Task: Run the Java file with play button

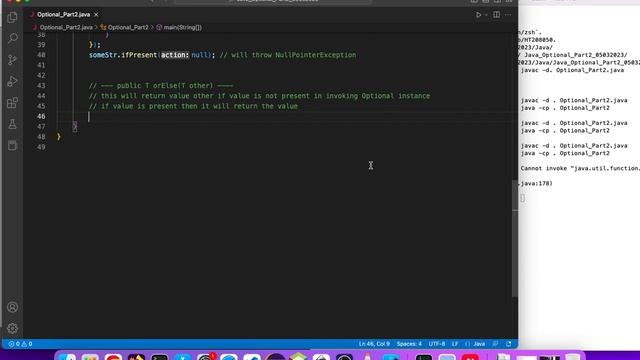Action: (x=478, y=15)
